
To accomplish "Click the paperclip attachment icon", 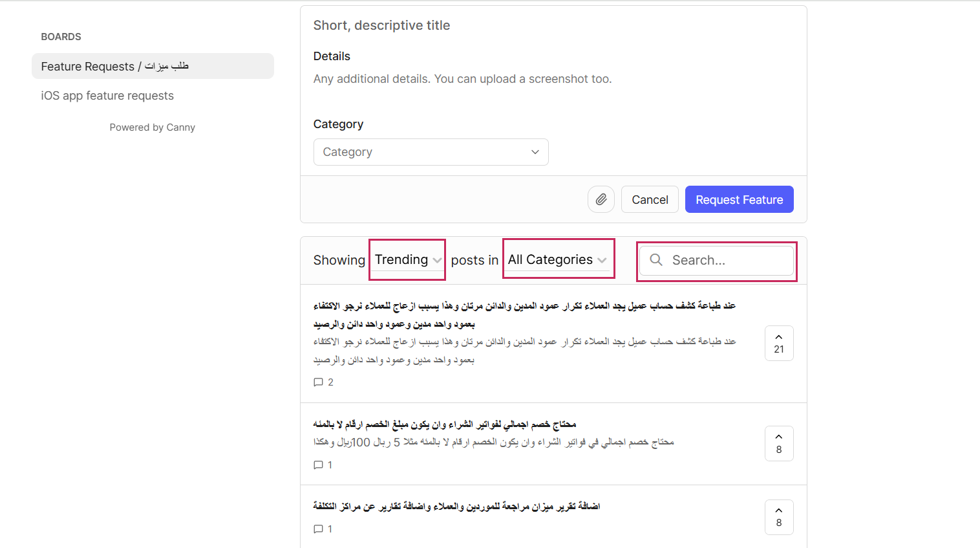I will (x=601, y=199).
